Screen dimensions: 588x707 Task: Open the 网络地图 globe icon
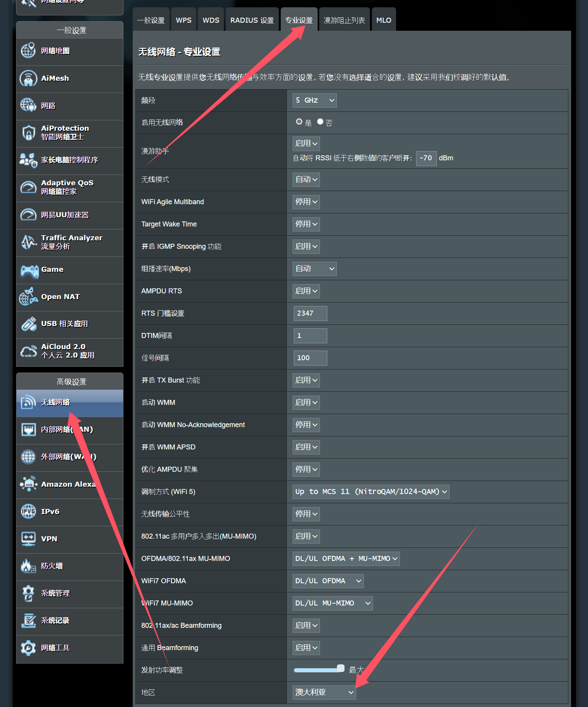[28, 51]
